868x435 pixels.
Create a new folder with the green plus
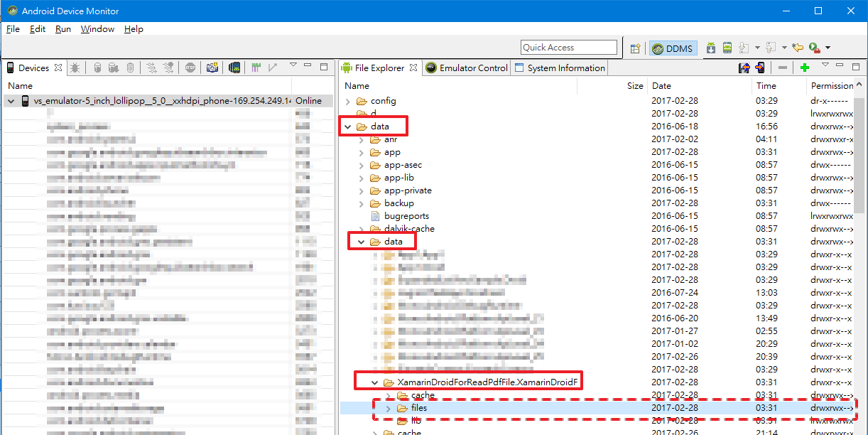tap(805, 68)
